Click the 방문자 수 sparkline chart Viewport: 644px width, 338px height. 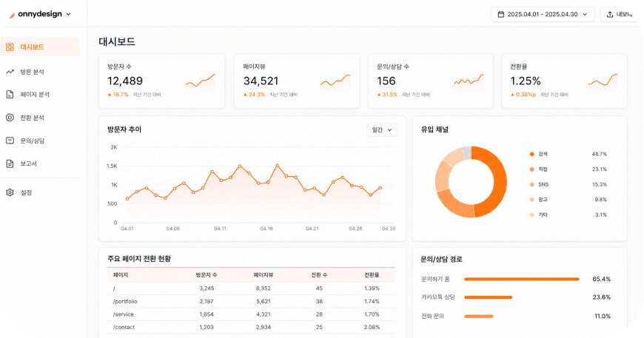pos(201,81)
